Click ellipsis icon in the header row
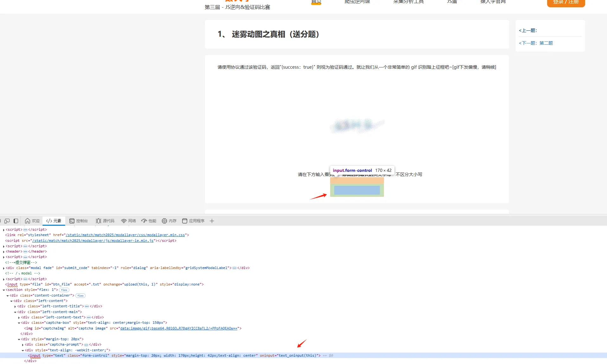This screenshot has width=607, height=364. [x=25, y=252]
